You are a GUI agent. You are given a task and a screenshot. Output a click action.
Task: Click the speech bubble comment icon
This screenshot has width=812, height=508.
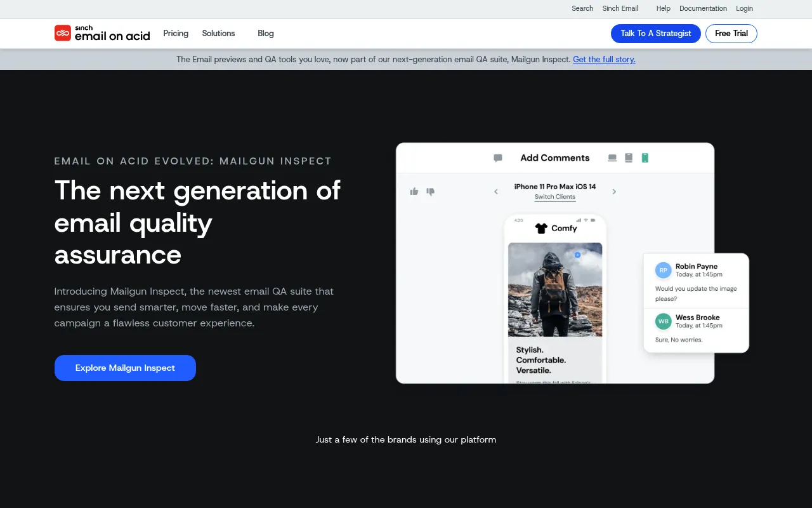(x=498, y=158)
